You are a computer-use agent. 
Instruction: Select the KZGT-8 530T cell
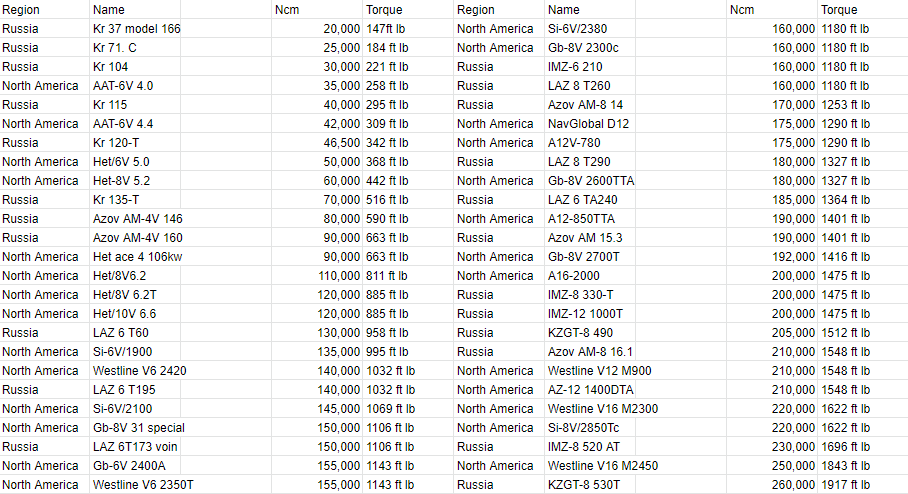pyautogui.click(x=584, y=485)
